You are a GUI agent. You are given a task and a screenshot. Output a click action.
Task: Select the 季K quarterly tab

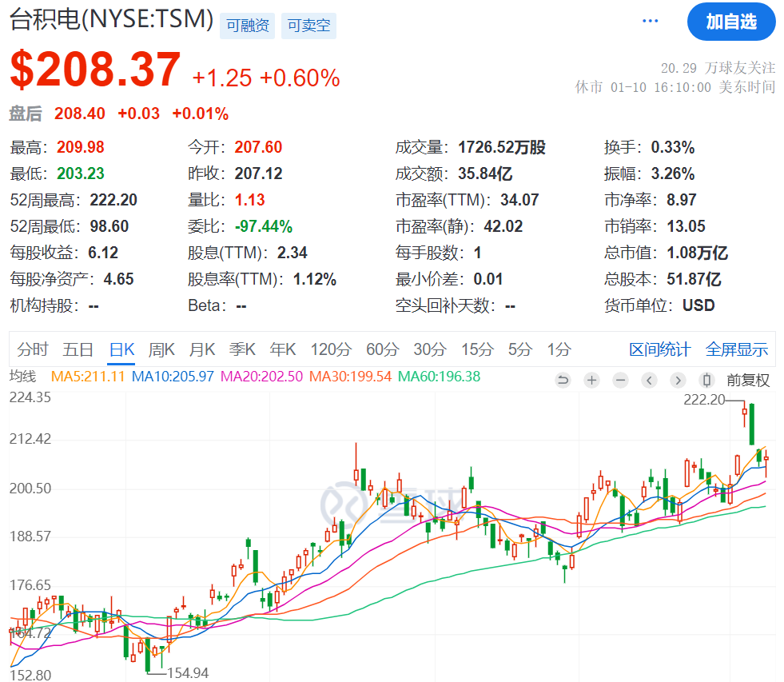(242, 349)
